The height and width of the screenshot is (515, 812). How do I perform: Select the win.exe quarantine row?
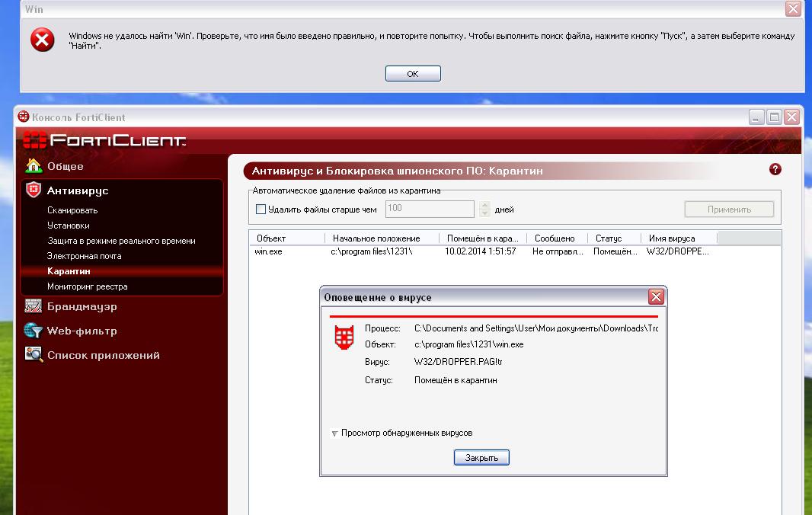pos(268,252)
